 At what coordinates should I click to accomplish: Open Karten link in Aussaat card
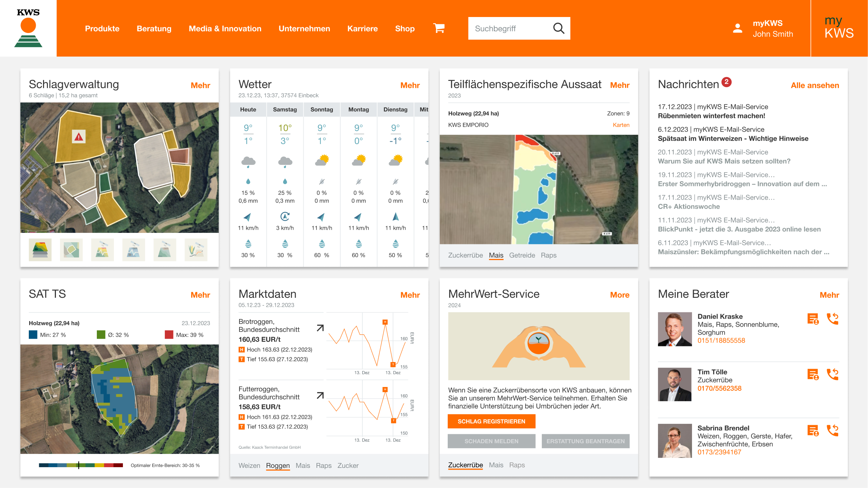point(621,125)
